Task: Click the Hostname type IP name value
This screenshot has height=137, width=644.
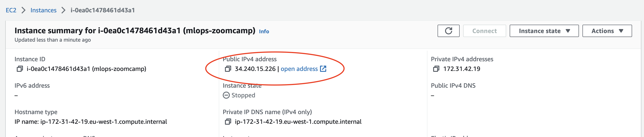Action: click(91, 122)
